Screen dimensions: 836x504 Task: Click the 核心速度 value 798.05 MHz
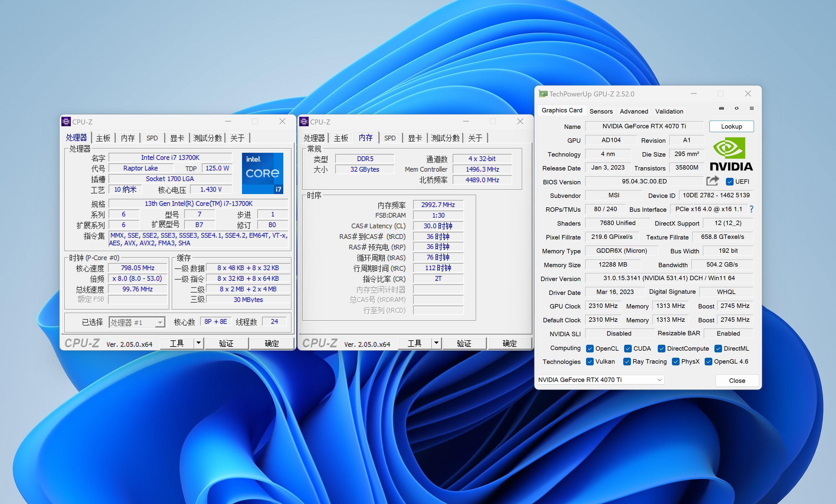pyautogui.click(x=138, y=268)
